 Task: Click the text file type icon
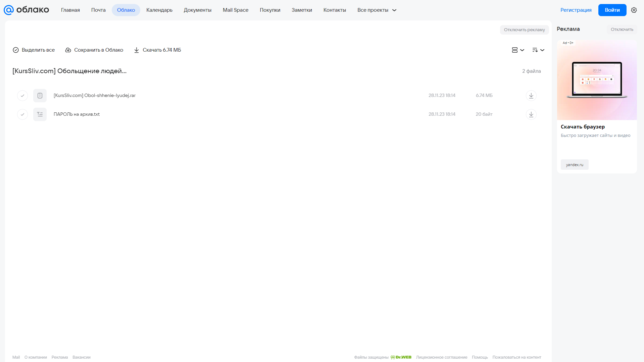40,114
